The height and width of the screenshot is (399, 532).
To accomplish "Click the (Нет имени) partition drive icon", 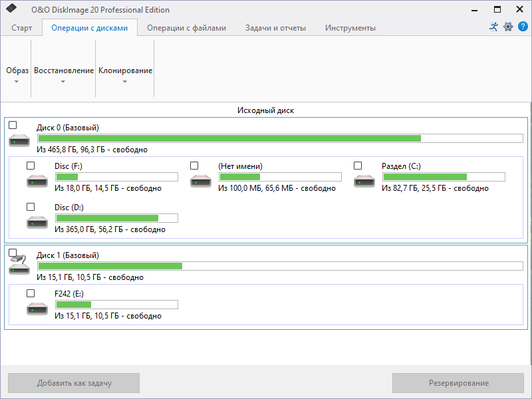I will [201, 181].
